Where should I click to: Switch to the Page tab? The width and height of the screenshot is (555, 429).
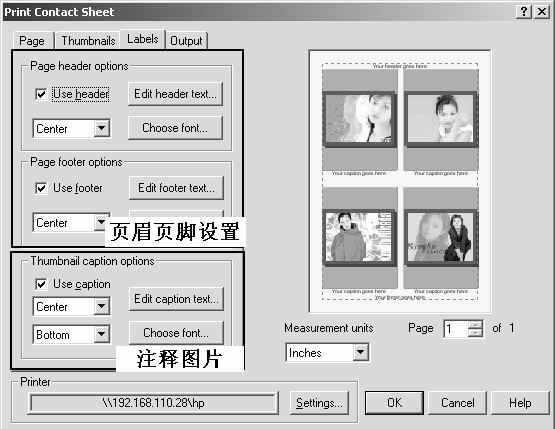point(33,40)
